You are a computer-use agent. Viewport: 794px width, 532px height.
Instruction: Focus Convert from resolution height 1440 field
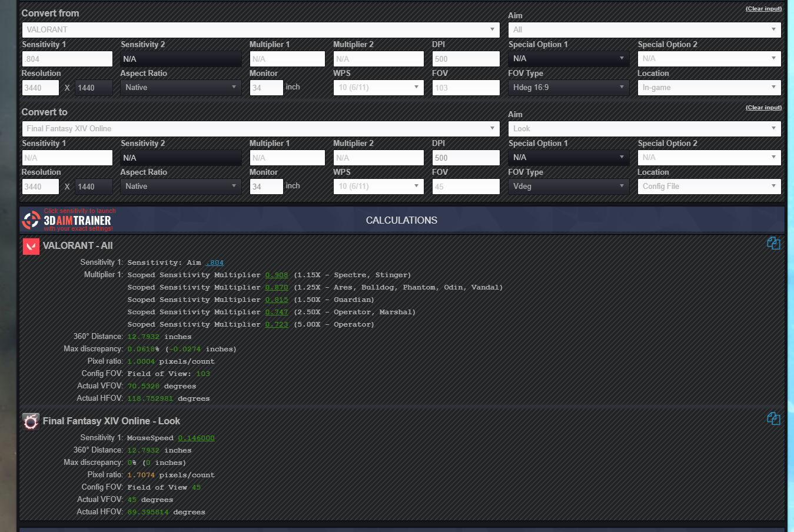(93, 88)
